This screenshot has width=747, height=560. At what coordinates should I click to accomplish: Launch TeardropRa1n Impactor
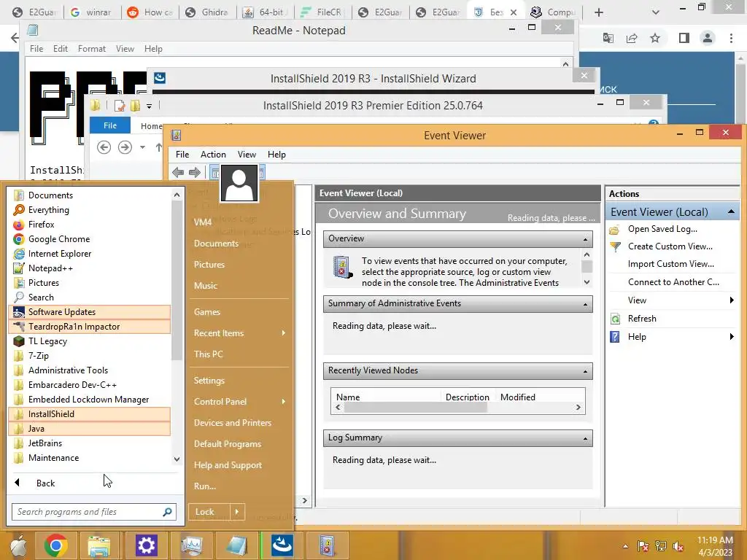coord(90,327)
